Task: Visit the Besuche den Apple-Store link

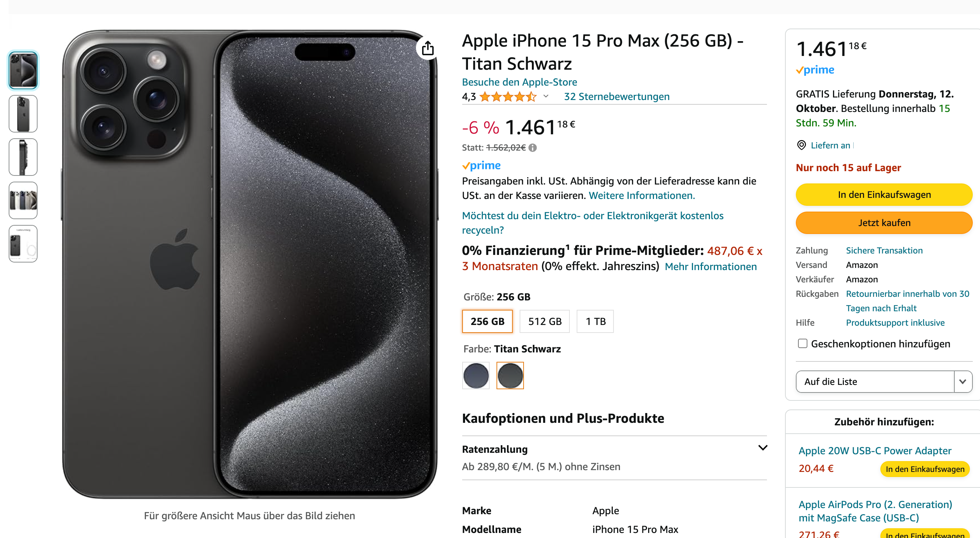Action: click(x=519, y=82)
